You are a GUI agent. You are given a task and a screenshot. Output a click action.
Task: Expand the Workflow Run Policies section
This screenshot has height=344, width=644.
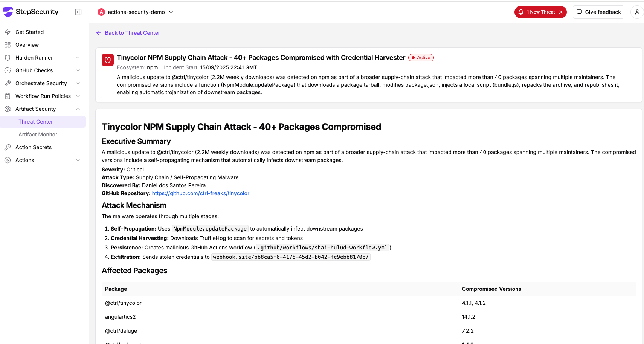[x=78, y=96]
